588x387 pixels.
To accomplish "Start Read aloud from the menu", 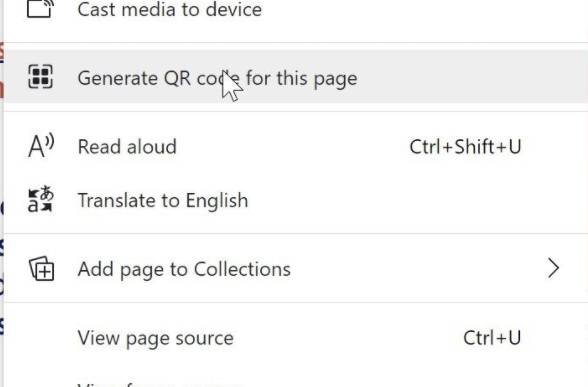I will pyautogui.click(x=296, y=146).
